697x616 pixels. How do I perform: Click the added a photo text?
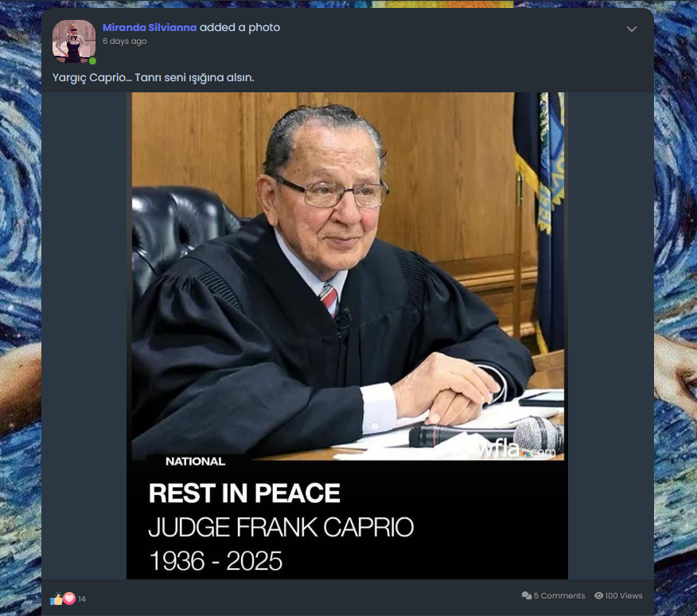(240, 28)
